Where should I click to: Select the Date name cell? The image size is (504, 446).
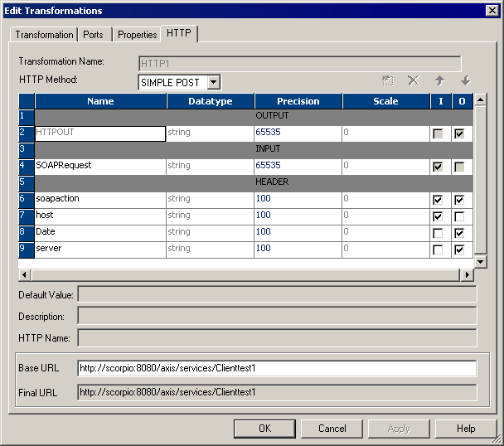click(x=100, y=233)
